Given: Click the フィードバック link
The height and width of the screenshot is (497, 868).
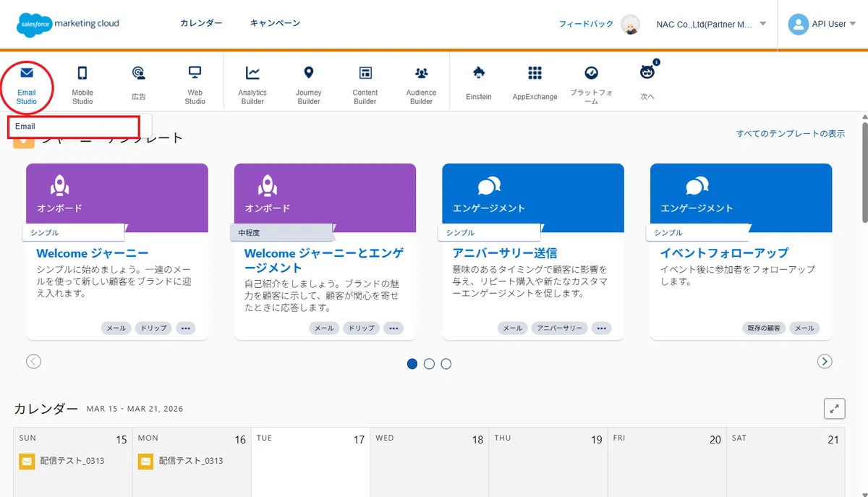Looking at the screenshot, I should 586,24.
